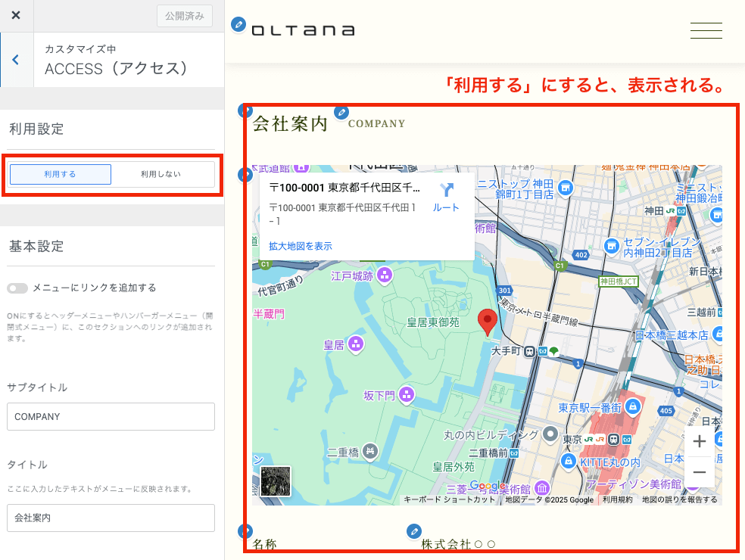Click the 日本橋三越本店 map label
The image size is (745, 560).
coord(672,335)
